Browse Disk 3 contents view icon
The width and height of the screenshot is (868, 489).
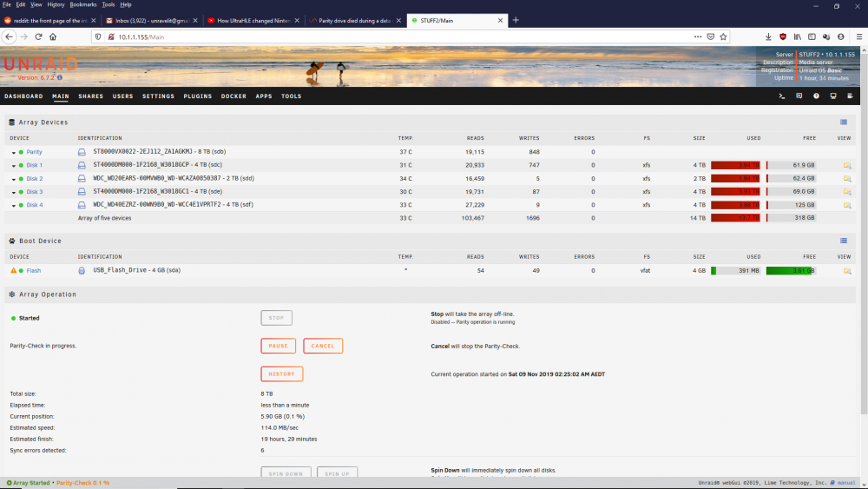point(847,192)
